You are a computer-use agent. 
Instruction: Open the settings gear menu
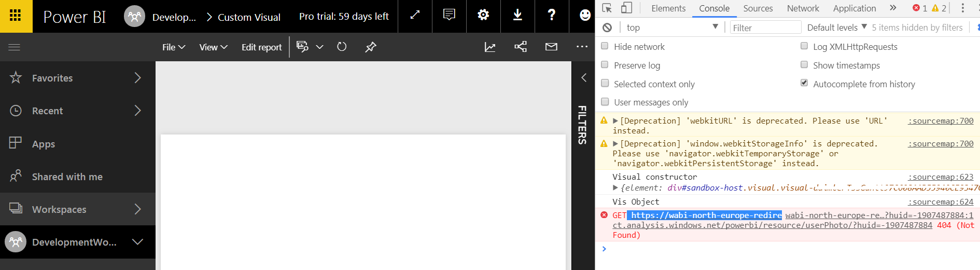click(x=483, y=16)
